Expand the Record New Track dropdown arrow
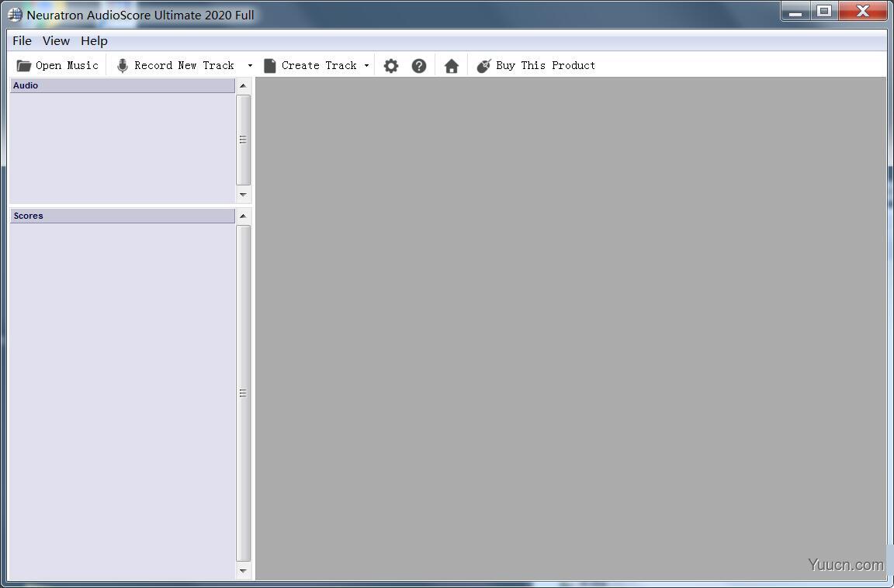This screenshot has width=894, height=588. click(x=250, y=65)
